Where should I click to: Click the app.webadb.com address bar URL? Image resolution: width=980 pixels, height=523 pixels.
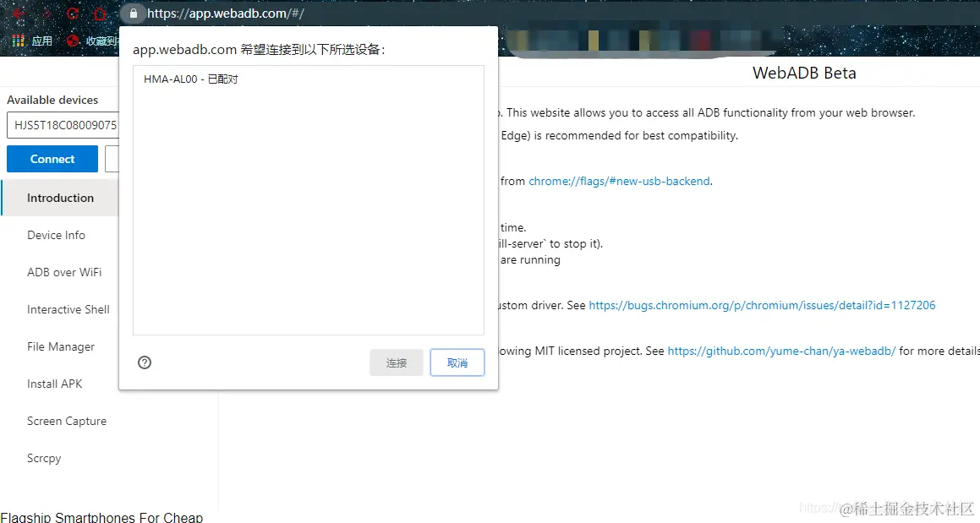pos(226,14)
